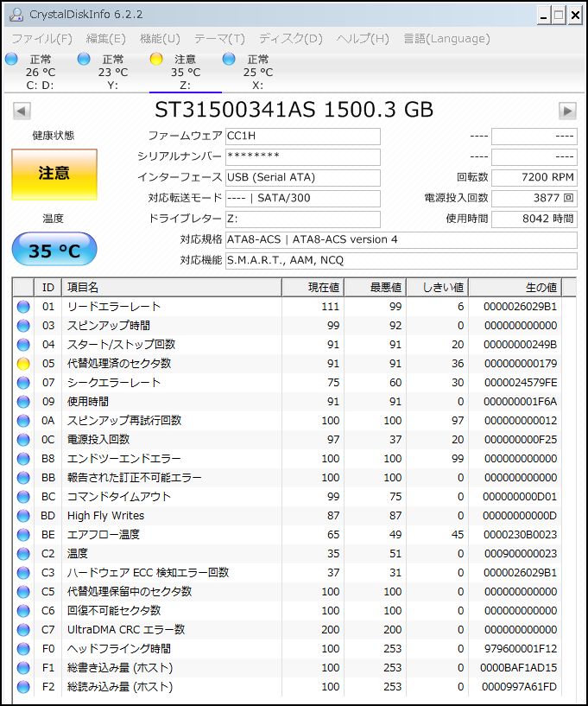Open the テーマ(T) menu

click(x=219, y=39)
